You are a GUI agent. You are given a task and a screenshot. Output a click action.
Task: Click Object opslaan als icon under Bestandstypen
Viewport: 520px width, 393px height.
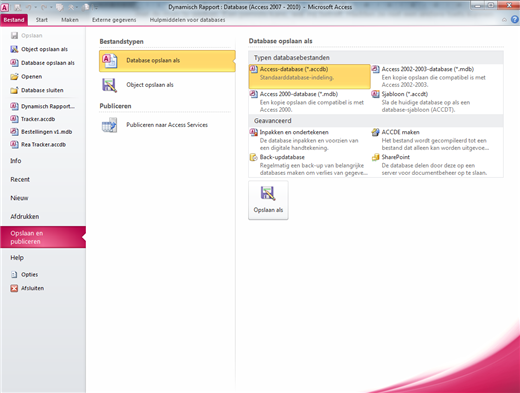tap(110, 85)
